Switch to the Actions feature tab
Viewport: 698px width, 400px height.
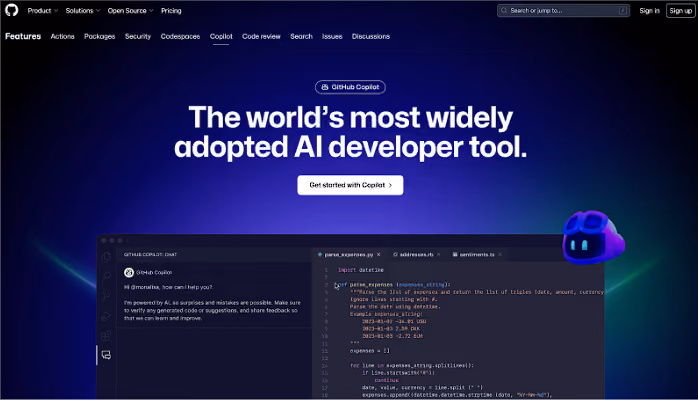(x=62, y=36)
